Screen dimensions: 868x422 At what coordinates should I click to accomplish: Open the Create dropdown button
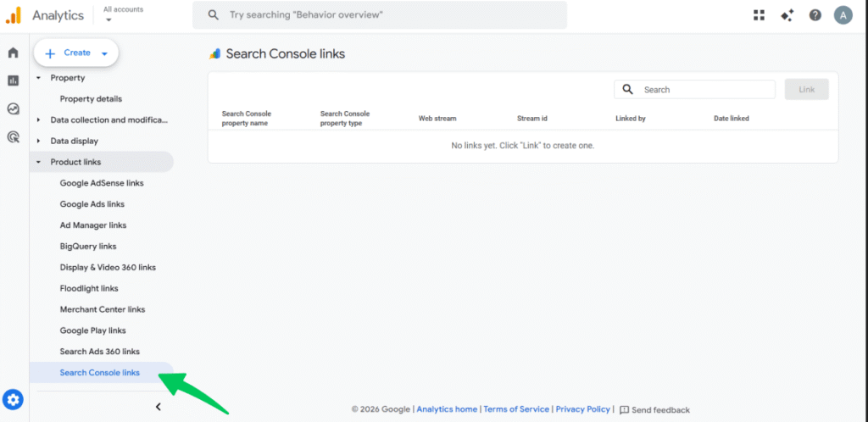[76, 53]
